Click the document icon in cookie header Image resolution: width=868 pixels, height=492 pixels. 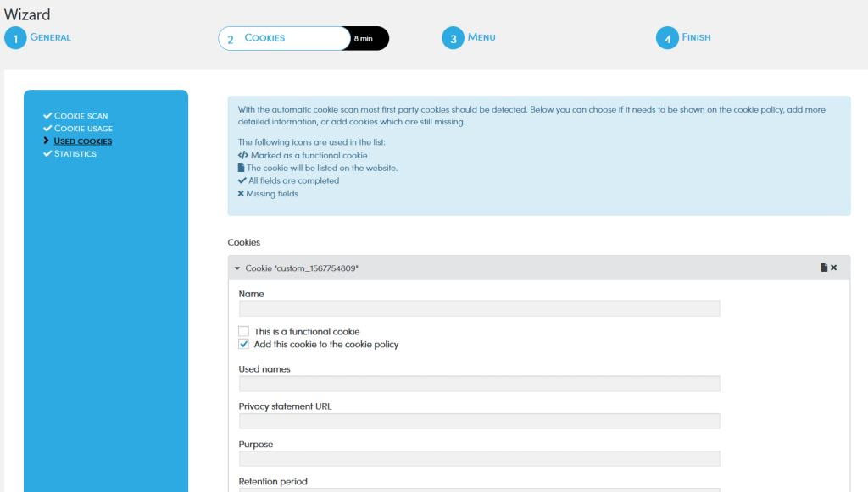[824, 268]
